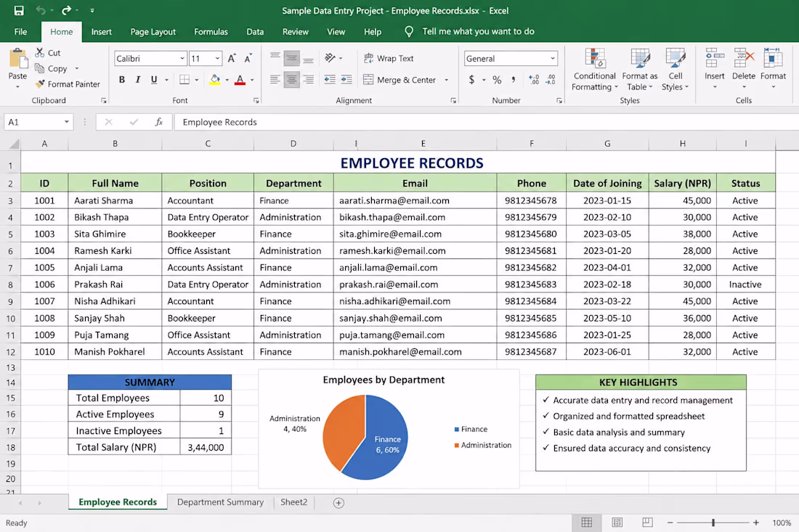The width and height of the screenshot is (799, 532).
Task: Click Tell me what you want to do
Action: [478, 31]
